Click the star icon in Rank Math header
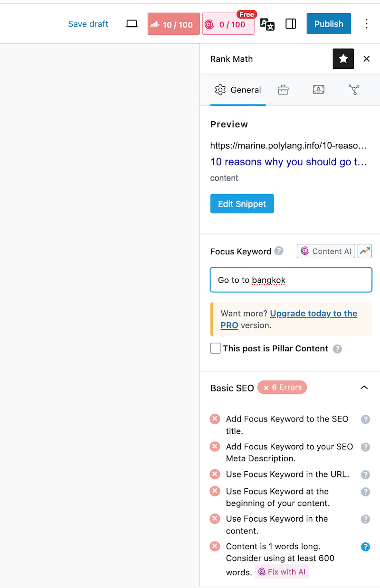 (343, 59)
